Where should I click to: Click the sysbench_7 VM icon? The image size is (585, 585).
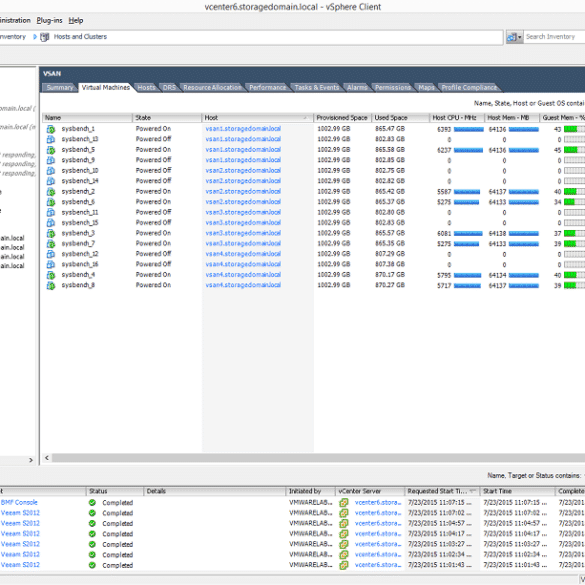click(51, 244)
